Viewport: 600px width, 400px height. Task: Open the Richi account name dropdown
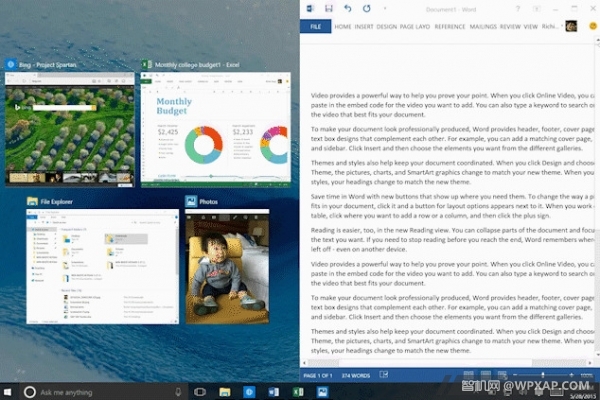pyautogui.click(x=551, y=26)
